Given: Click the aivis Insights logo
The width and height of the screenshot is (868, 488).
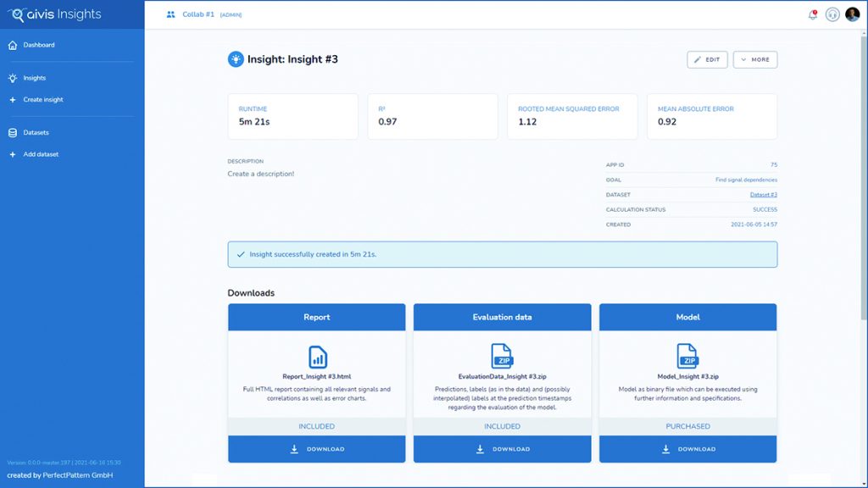Looking at the screenshot, I should tap(56, 14).
